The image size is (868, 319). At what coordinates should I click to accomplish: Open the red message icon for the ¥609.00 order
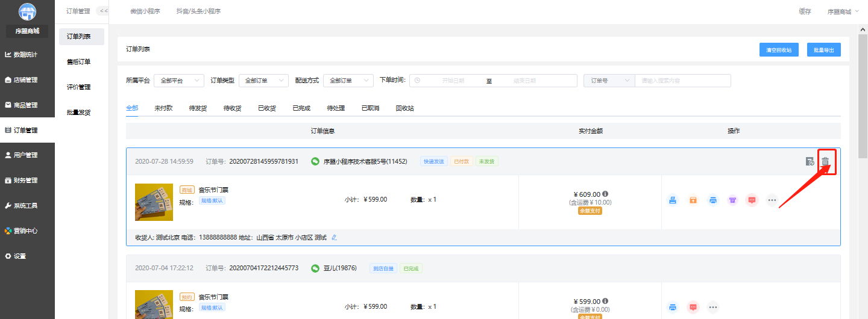pos(752,200)
